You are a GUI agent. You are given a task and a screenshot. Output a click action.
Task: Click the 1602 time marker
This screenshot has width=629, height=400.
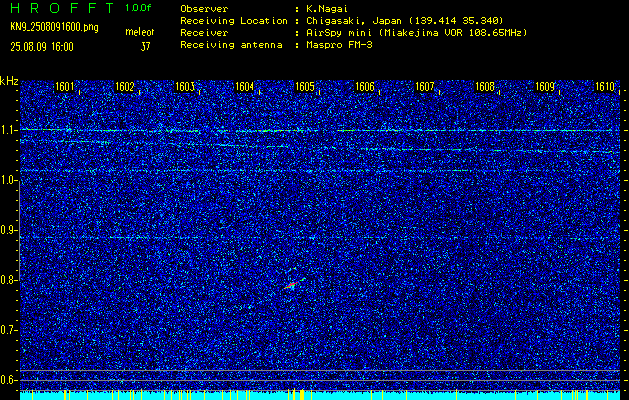pos(125,87)
